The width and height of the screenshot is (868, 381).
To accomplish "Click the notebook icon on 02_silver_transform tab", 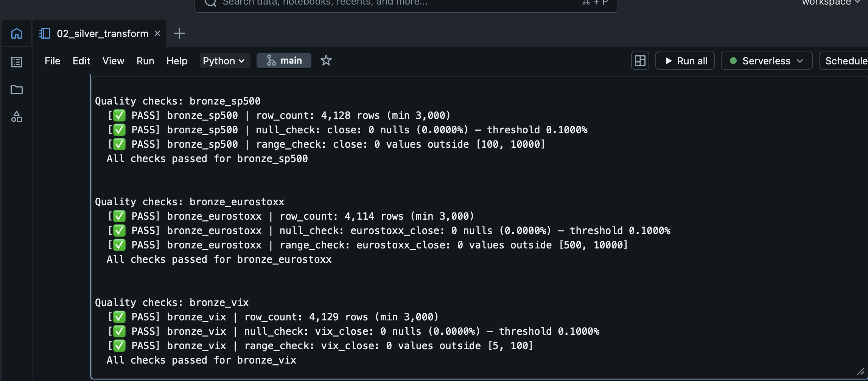I will (x=45, y=33).
